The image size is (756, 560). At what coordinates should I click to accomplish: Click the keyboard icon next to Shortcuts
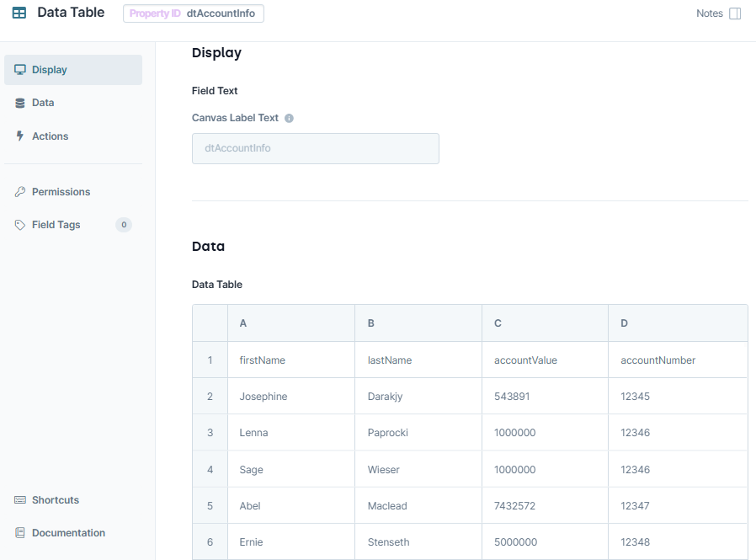click(x=19, y=499)
